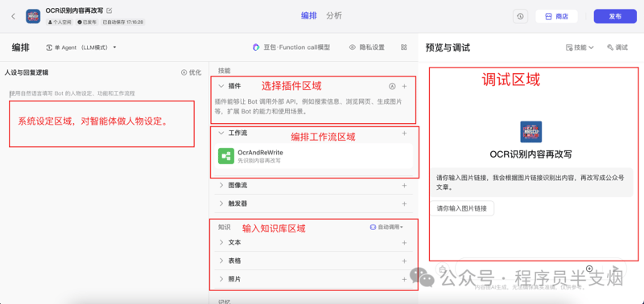Open the 单 Agent (LLM模式) dropdown
This screenshot has height=304, width=644.
pos(82,47)
